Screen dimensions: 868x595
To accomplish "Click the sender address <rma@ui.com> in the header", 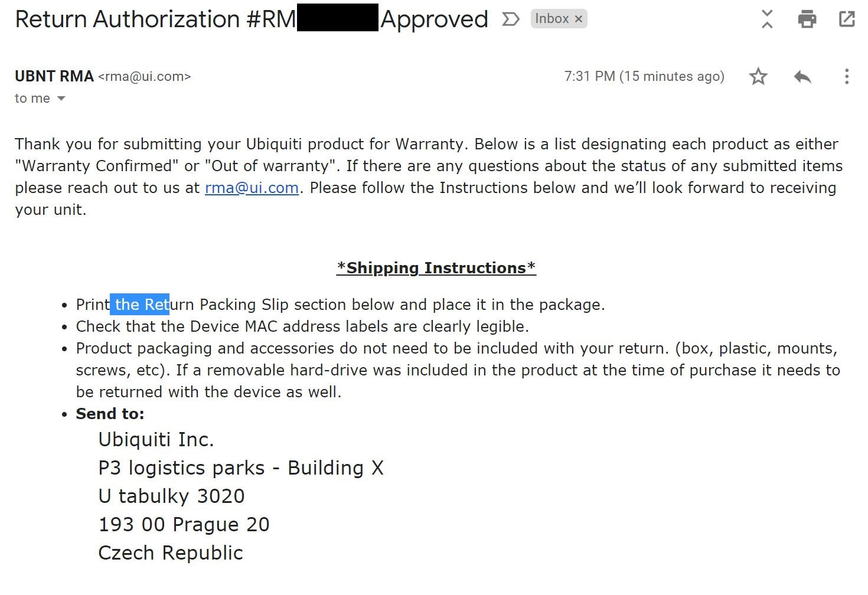I will point(145,77).
